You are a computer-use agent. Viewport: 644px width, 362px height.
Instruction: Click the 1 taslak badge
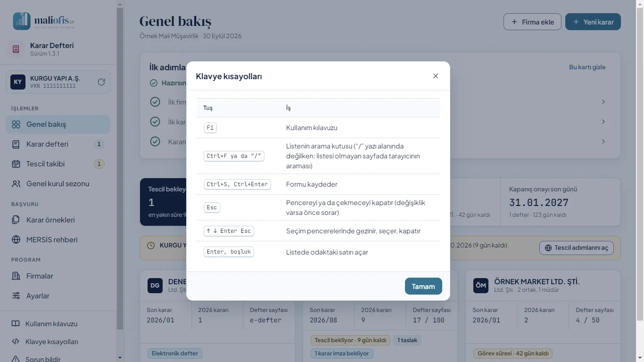pyautogui.click(x=407, y=340)
